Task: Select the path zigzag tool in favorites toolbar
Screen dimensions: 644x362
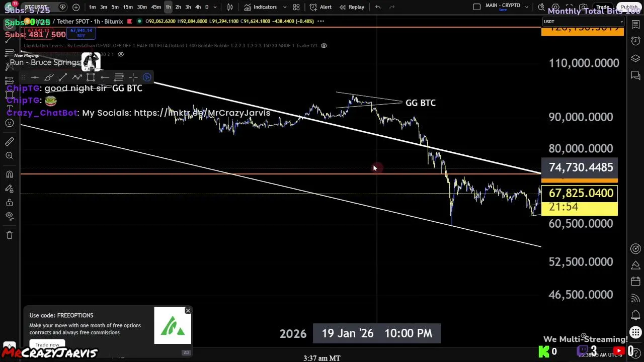Action: coord(77,77)
